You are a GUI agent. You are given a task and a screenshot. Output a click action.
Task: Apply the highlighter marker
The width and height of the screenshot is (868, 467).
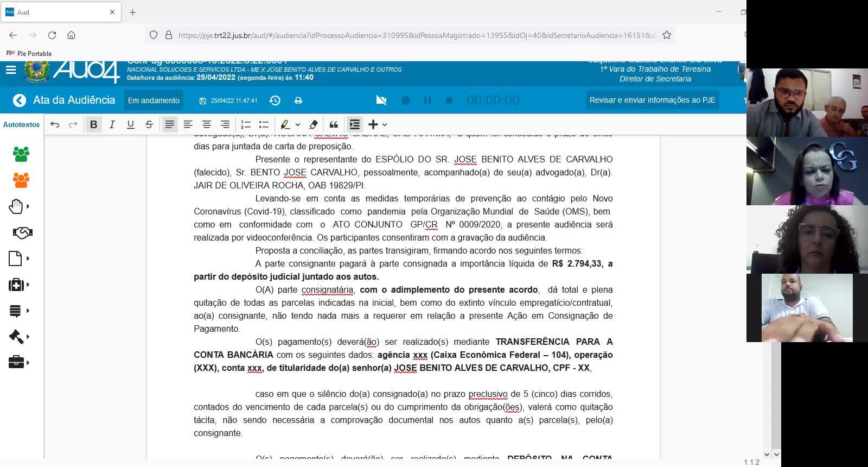tap(285, 124)
